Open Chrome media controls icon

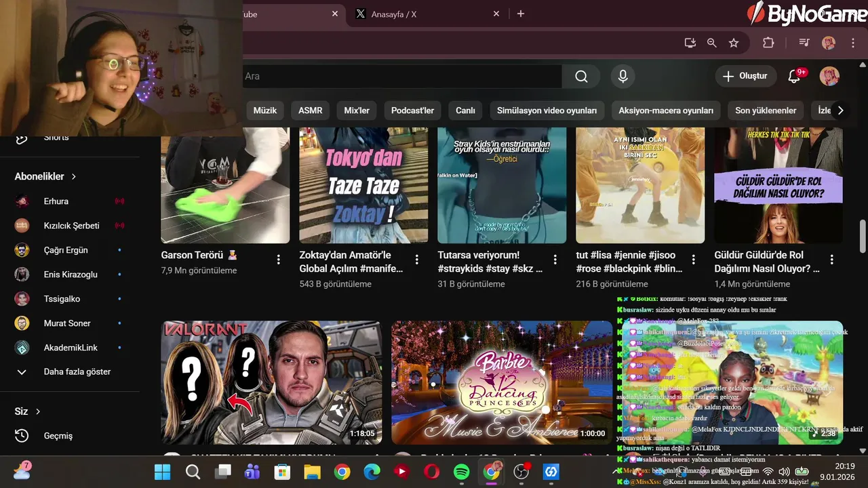point(804,43)
